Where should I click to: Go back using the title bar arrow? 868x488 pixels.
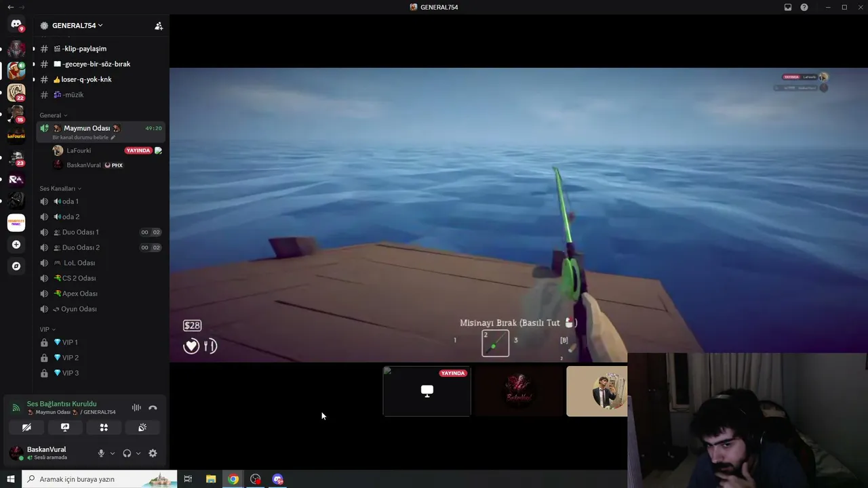10,7
